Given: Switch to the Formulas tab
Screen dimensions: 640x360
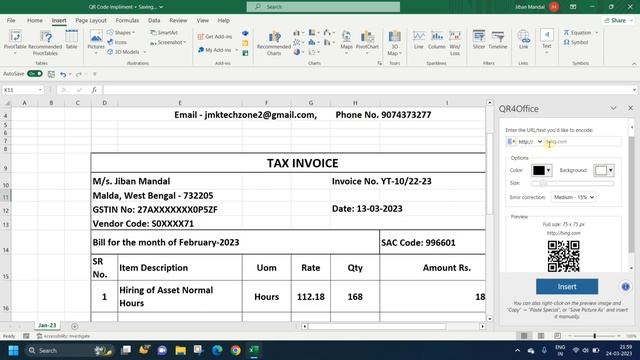Looking at the screenshot, I should coord(127,20).
